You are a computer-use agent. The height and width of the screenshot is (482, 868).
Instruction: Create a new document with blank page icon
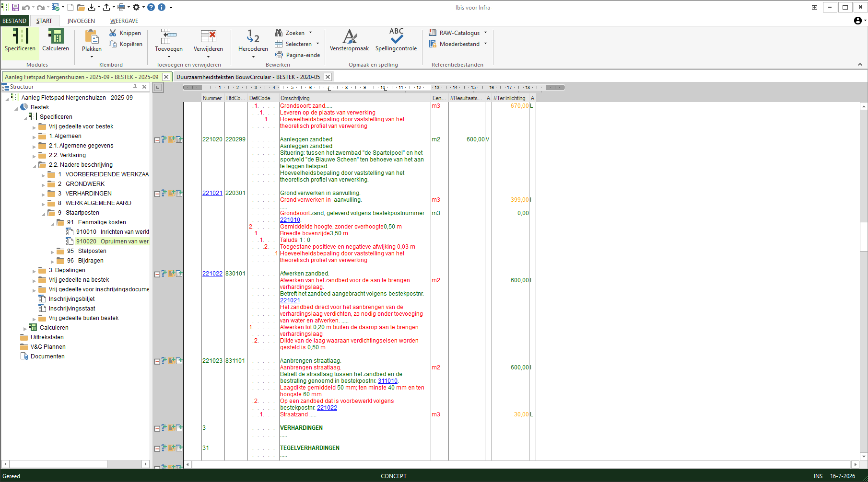(x=70, y=7)
